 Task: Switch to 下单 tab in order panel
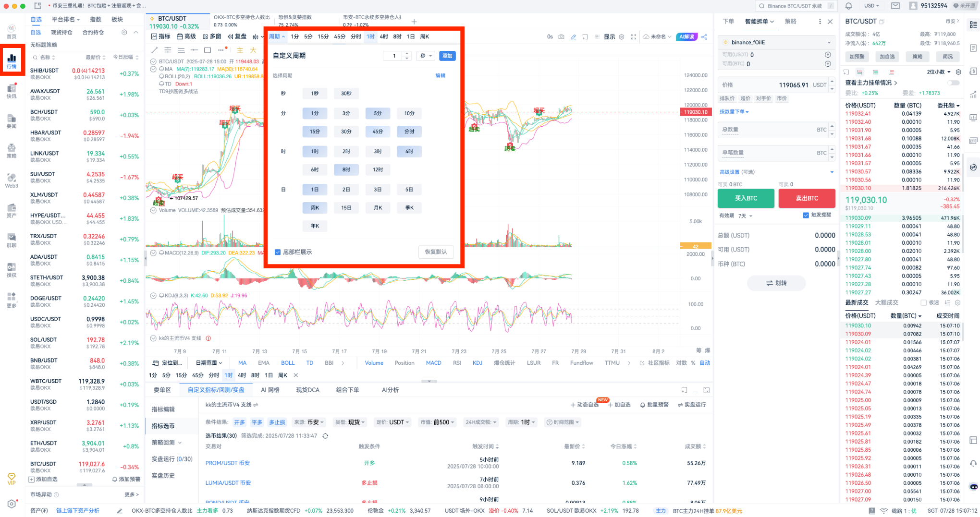pyautogui.click(x=728, y=22)
